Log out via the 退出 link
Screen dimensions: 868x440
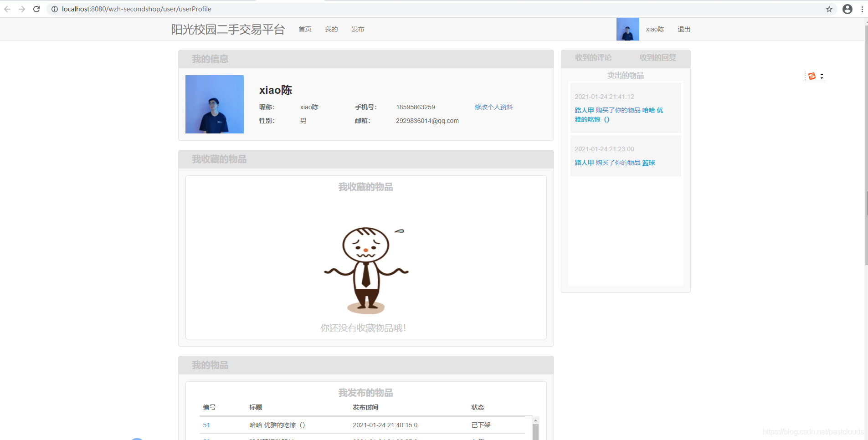684,29
